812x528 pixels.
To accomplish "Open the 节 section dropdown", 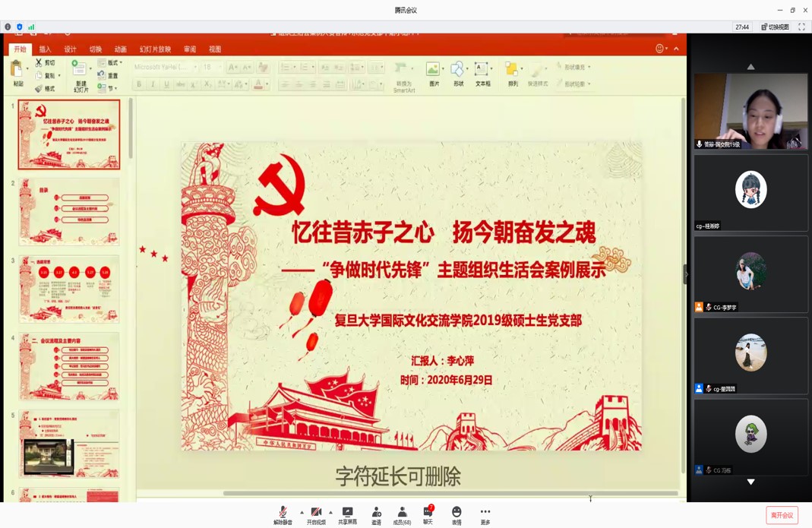I will (x=108, y=89).
